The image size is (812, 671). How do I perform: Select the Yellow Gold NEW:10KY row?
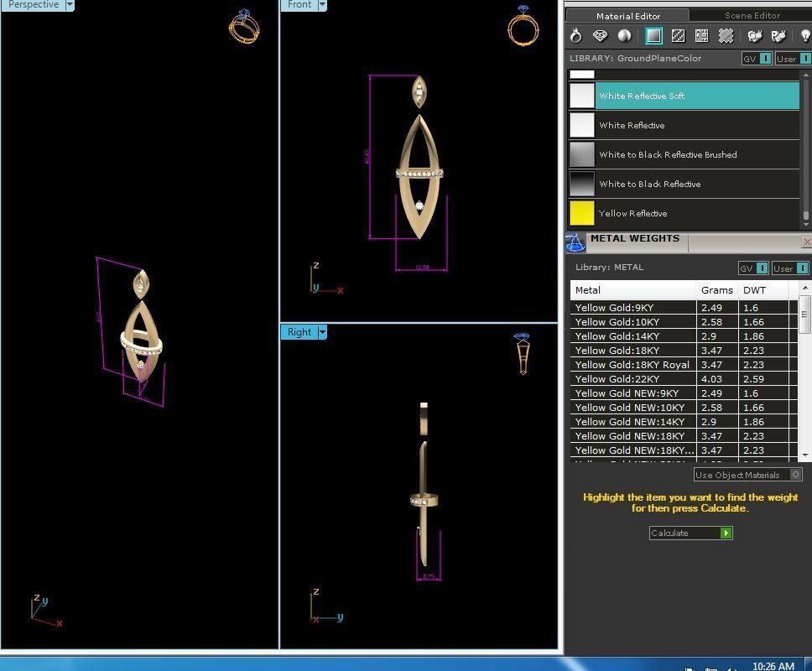point(684,408)
